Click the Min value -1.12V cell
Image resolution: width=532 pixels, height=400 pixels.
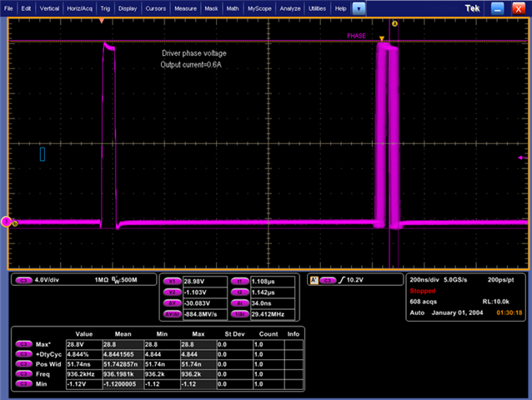tap(84, 384)
